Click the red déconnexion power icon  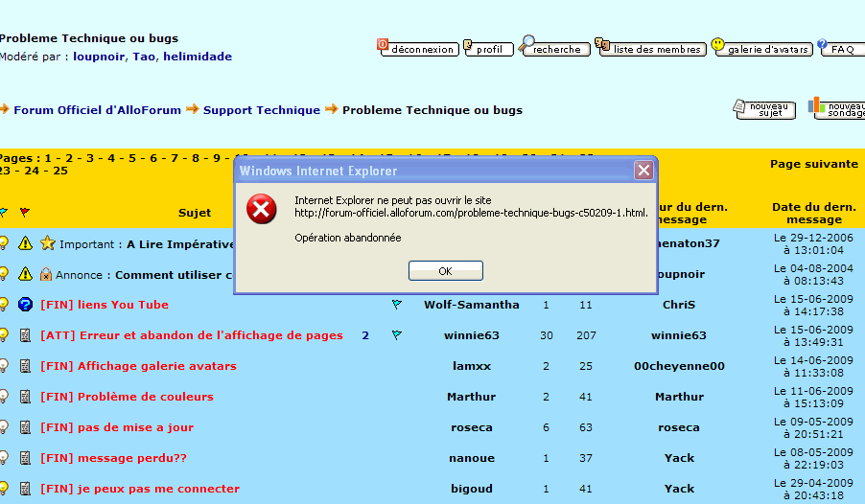click(x=383, y=45)
